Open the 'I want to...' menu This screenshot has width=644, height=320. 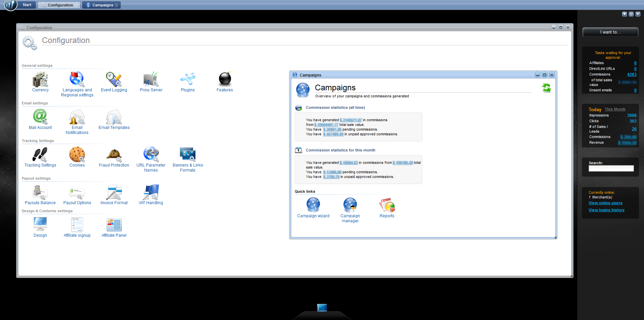pos(610,32)
